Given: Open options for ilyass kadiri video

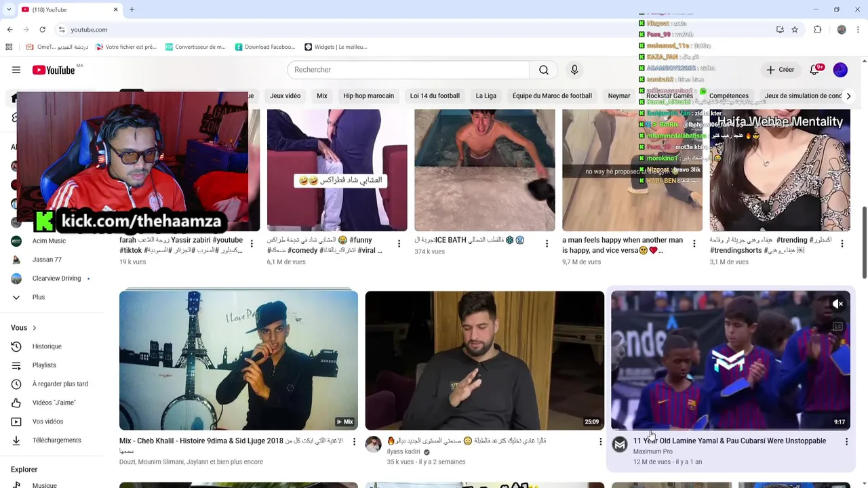Looking at the screenshot, I should tap(600, 442).
